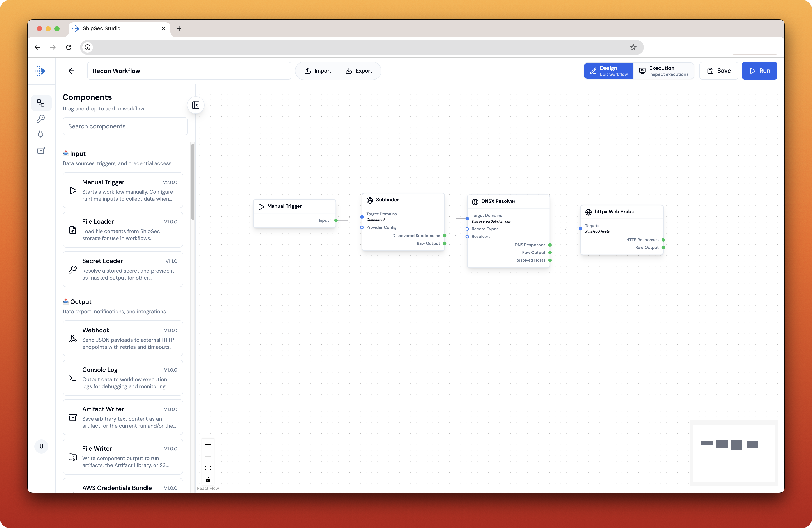812x528 pixels.
Task: Open the Secrets key icon in sidebar
Action: (x=41, y=119)
